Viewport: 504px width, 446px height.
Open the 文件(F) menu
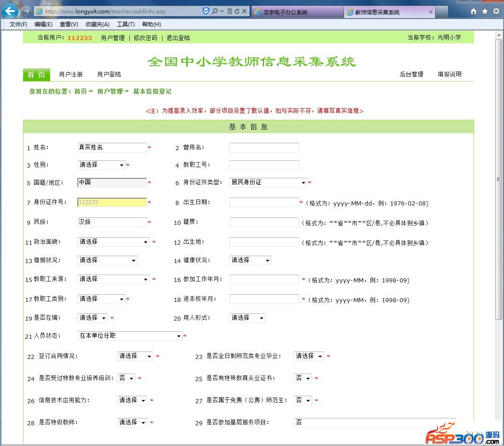pyautogui.click(x=18, y=24)
